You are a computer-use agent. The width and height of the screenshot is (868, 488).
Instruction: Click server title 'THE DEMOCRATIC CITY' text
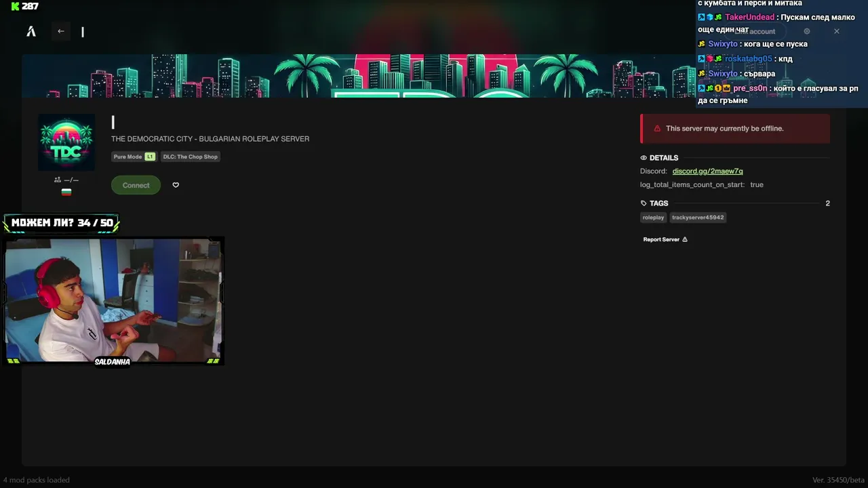coord(210,139)
